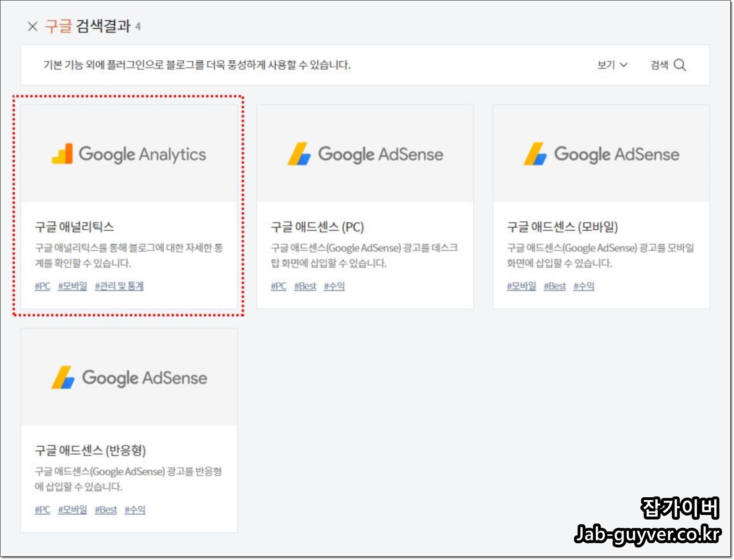Screen dimensions: 734x560
Task: Open the Google AdSense logo for 애드센스 (모바일)
Action: [x=601, y=154]
